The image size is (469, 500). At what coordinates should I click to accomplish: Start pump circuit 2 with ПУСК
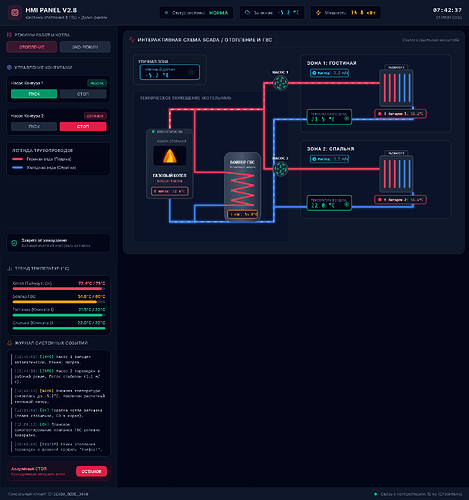click(34, 127)
